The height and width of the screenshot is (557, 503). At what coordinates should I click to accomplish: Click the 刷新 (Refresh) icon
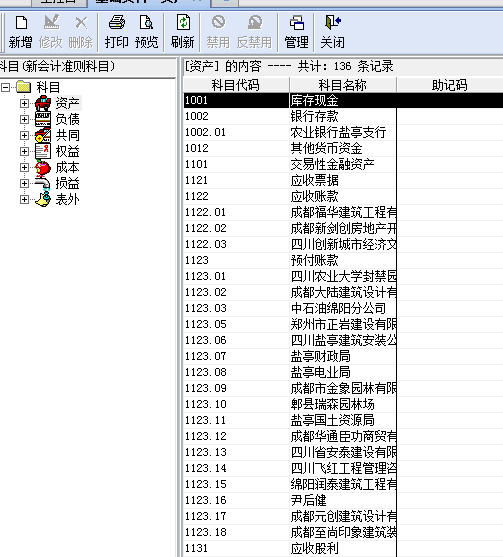(x=183, y=22)
